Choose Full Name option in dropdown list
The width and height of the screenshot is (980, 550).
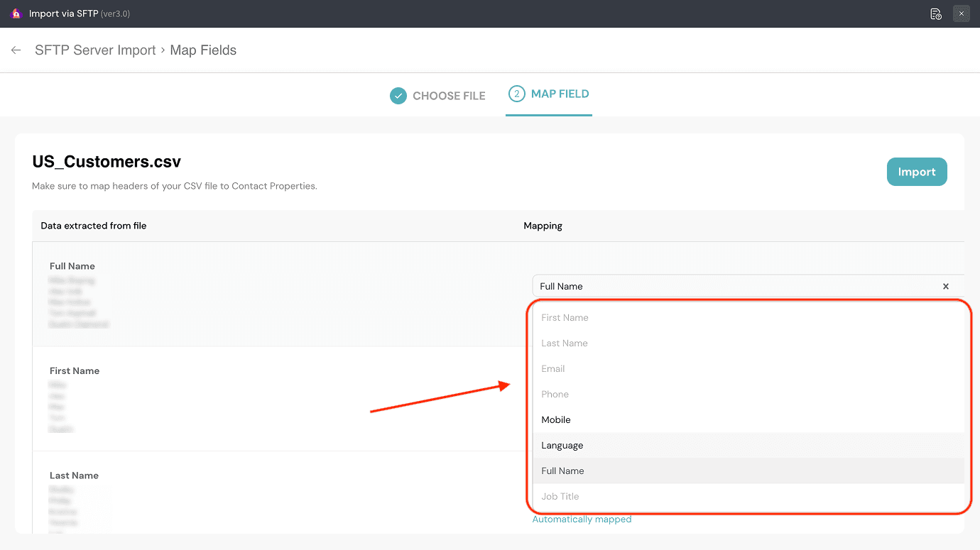[x=562, y=471]
